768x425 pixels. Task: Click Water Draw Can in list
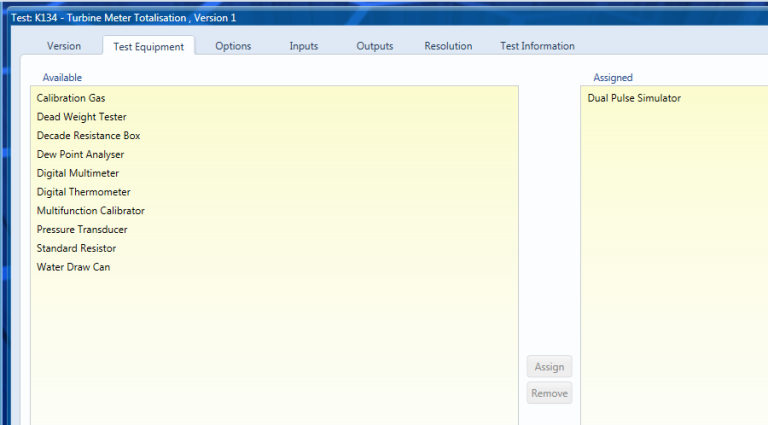click(73, 267)
